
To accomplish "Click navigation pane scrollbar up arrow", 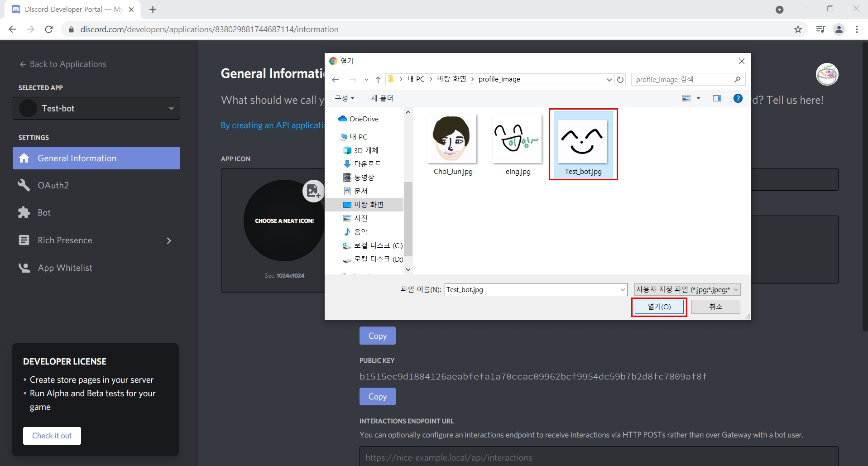I will [408, 112].
